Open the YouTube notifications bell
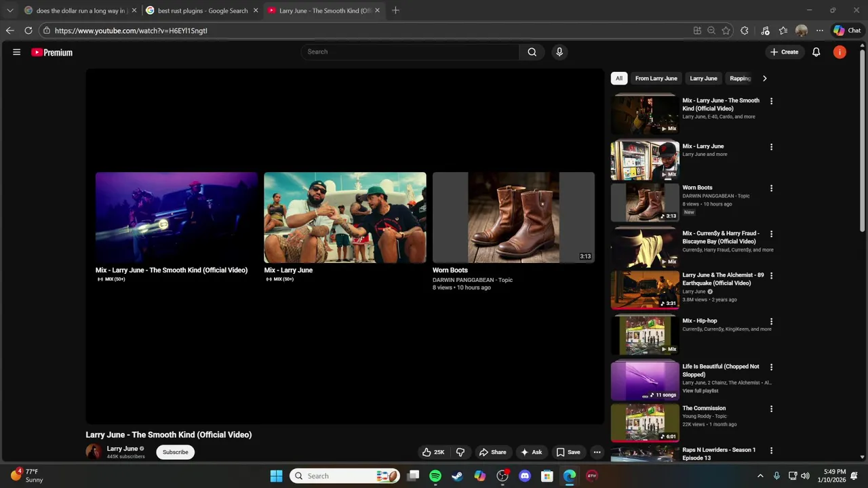The height and width of the screenshot is (488, 868). (x=816, y=52)
